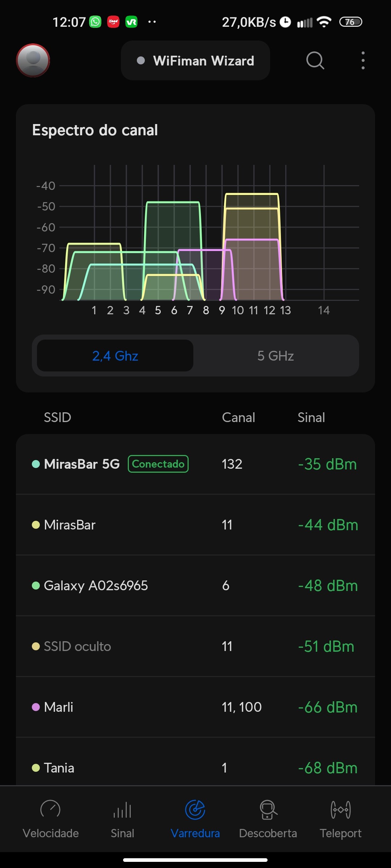This screenshot has height=868, width=391.
Task: Select the 2,4 Ghz band toggle
Action: point(115,356)
